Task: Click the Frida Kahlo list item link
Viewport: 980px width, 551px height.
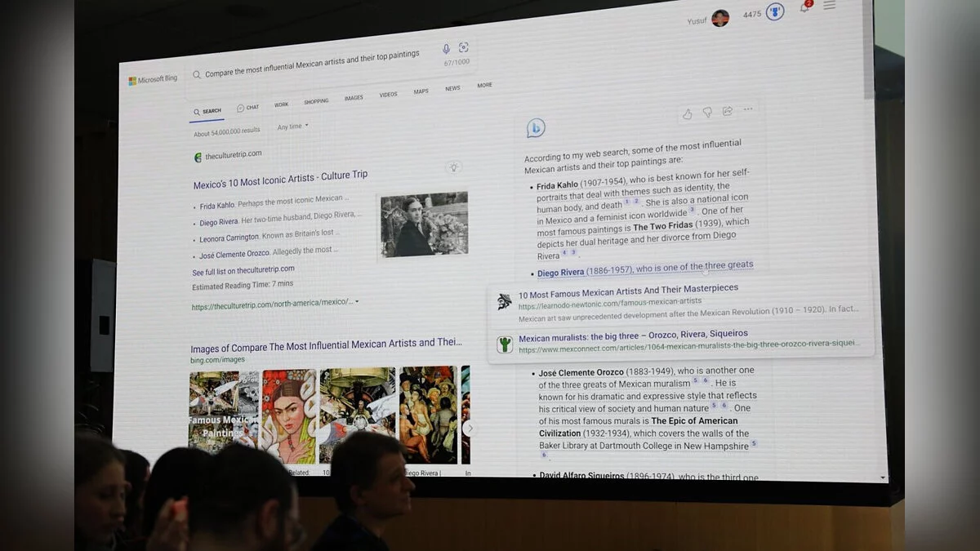Action: tap(217, 206)
